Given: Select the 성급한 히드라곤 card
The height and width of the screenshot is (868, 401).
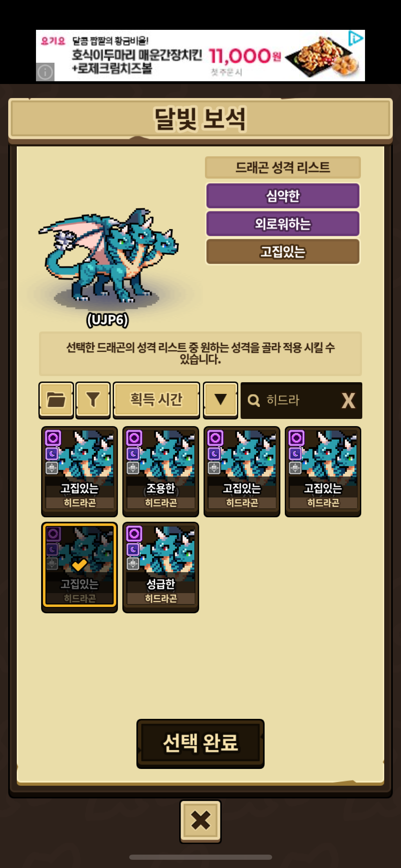Looking at the screenshot, I should 161,567.
